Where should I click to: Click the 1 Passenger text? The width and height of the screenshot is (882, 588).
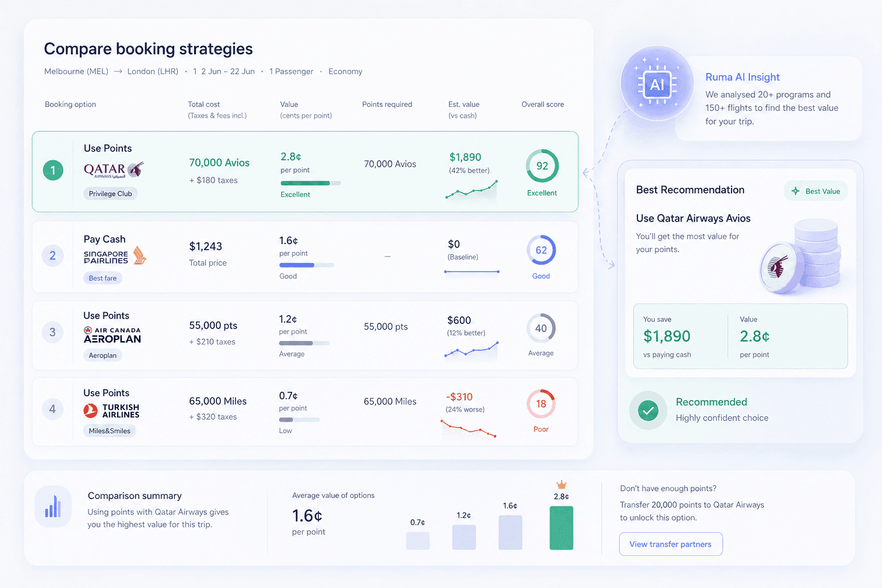(291, 71)
